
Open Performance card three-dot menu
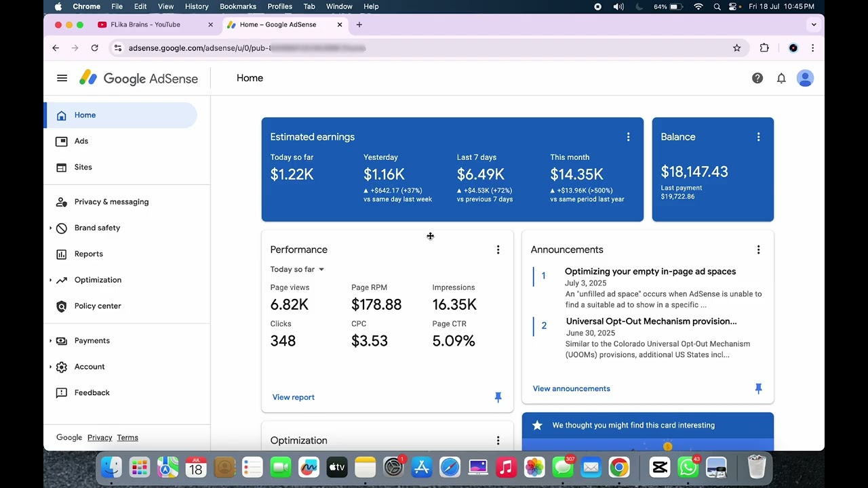pyautogui.click(x=498, y=249)
